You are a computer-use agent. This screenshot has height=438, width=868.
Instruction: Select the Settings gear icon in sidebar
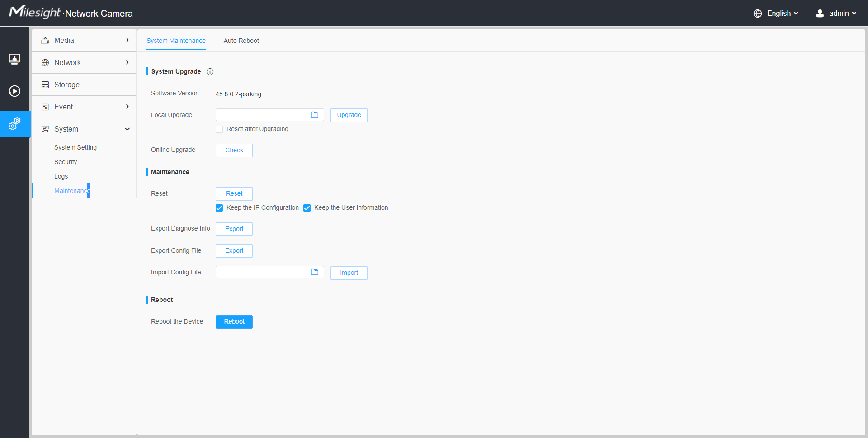(x=14, y=124)
